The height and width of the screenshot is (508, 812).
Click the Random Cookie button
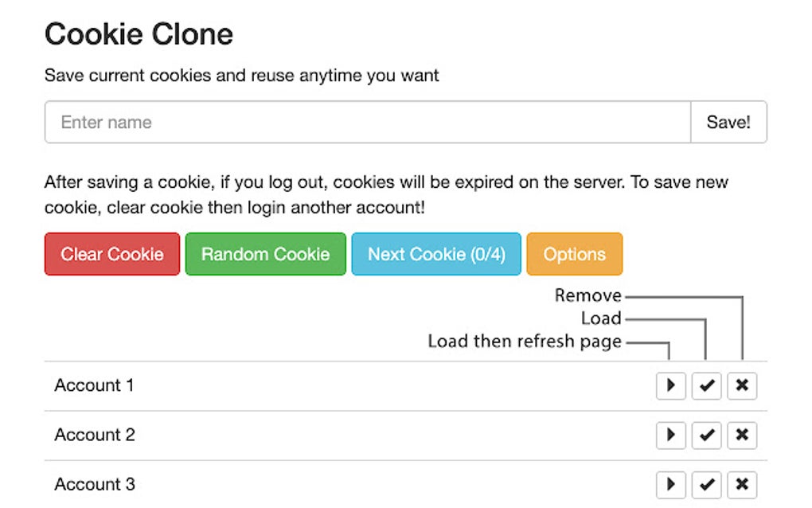265,254
